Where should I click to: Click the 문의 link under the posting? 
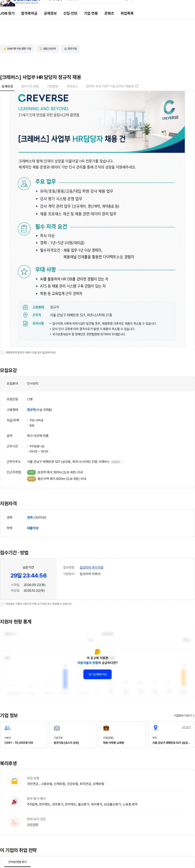click(x=44, y=352)
